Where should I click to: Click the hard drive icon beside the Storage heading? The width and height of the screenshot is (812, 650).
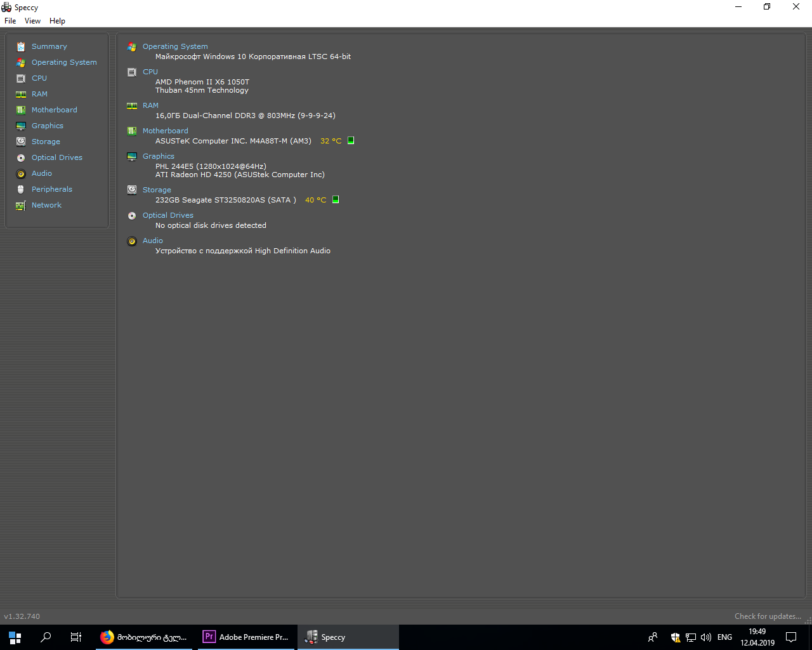pos(132,190)
